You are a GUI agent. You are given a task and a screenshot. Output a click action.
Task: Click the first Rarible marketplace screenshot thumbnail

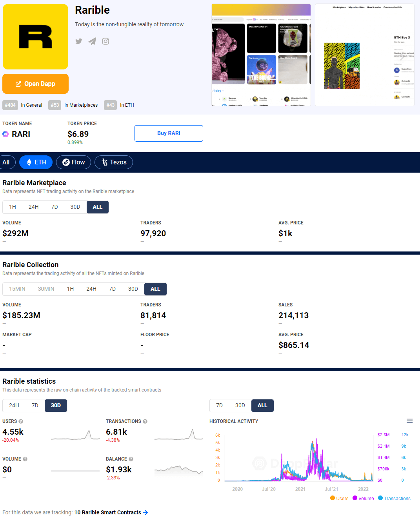pyautogui.click(x=261, y=55)
